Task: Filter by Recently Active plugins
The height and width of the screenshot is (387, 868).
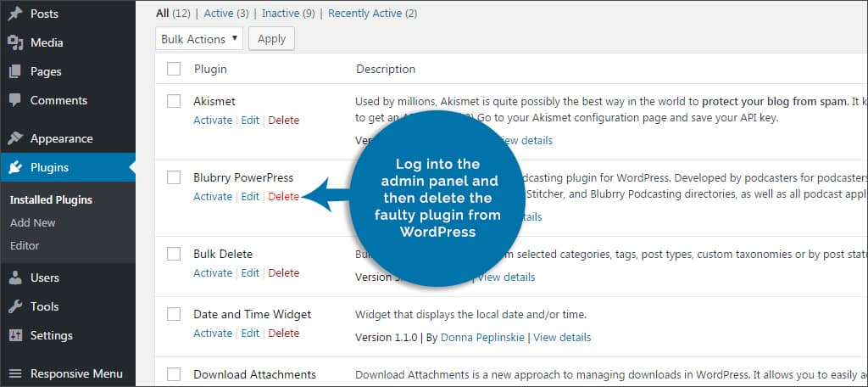Action: click(364, 14)
